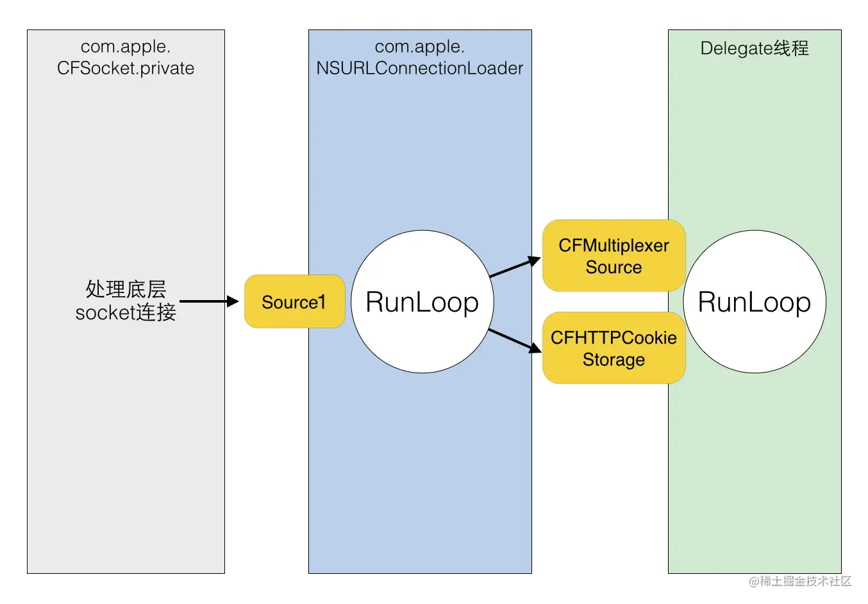Select the RunLoop circle in NSURLConnectionLoader
This screenshot has width=868, height=604.
[422, 301]
